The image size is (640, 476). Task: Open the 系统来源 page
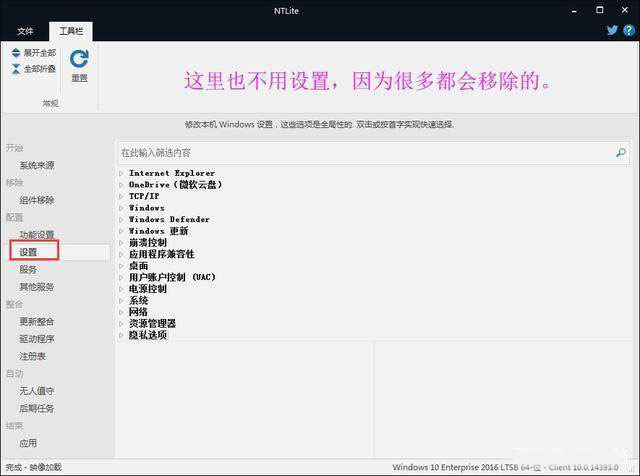[37, 165]
